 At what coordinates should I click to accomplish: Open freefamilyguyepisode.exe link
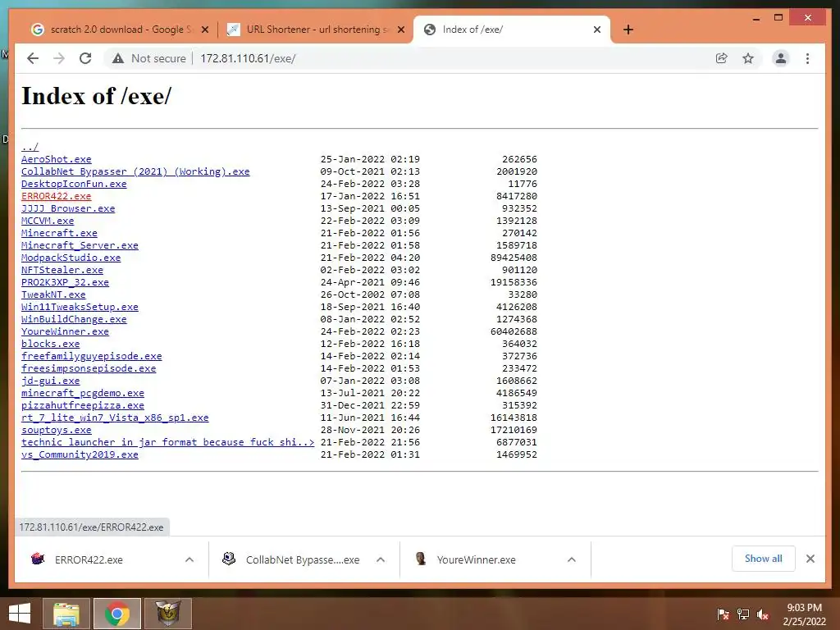tap(92, 356)
